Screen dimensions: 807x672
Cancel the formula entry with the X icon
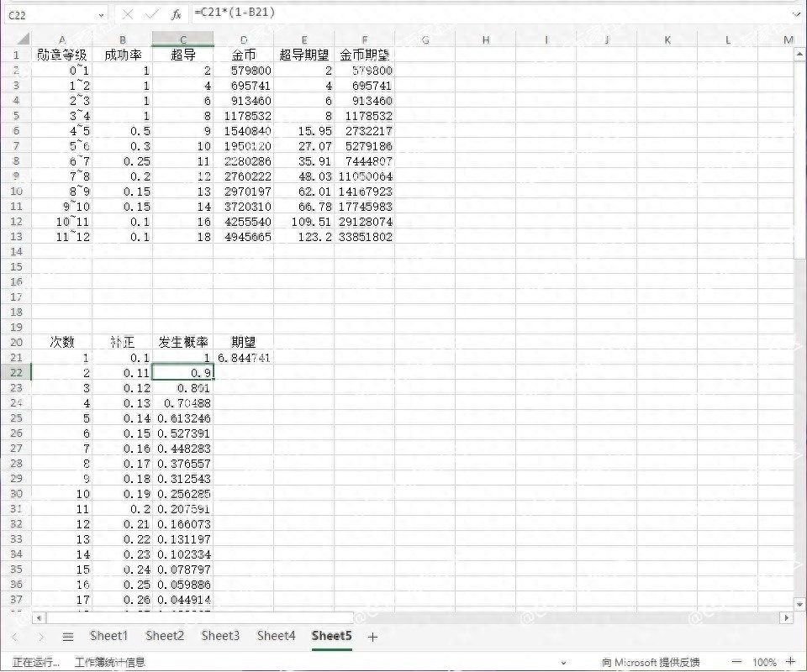pos(128,14)
